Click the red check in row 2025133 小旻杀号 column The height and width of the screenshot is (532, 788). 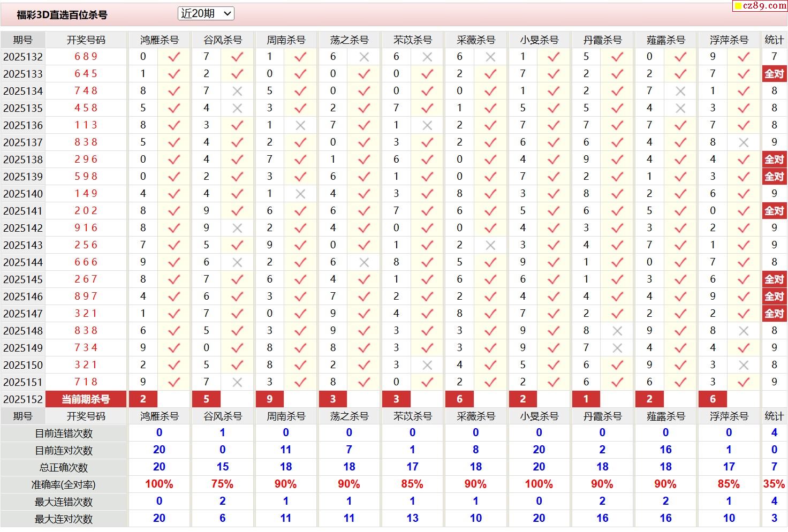coord(554,74)
